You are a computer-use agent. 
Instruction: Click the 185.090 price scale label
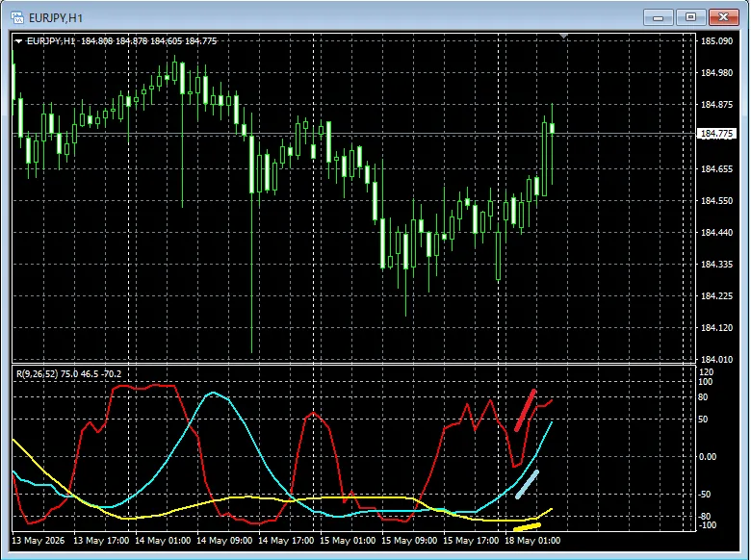[716, 41]
